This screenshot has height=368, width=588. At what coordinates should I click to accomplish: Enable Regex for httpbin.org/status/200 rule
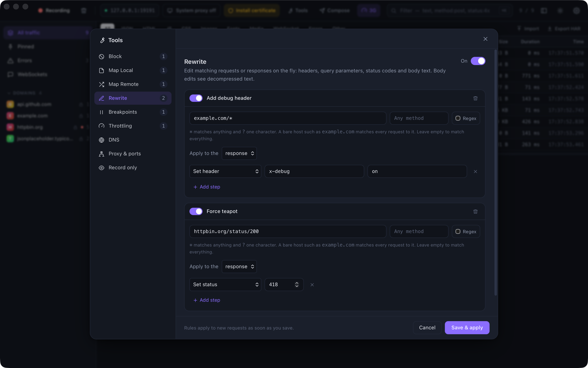[466, 231]
